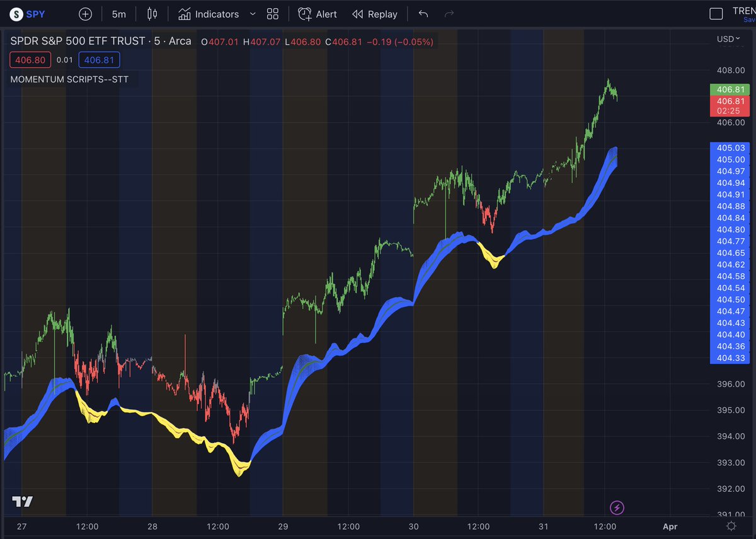The height and width of the screenshot is (539, 756).
Task: Redo the chart action
Action: [449, 14]
